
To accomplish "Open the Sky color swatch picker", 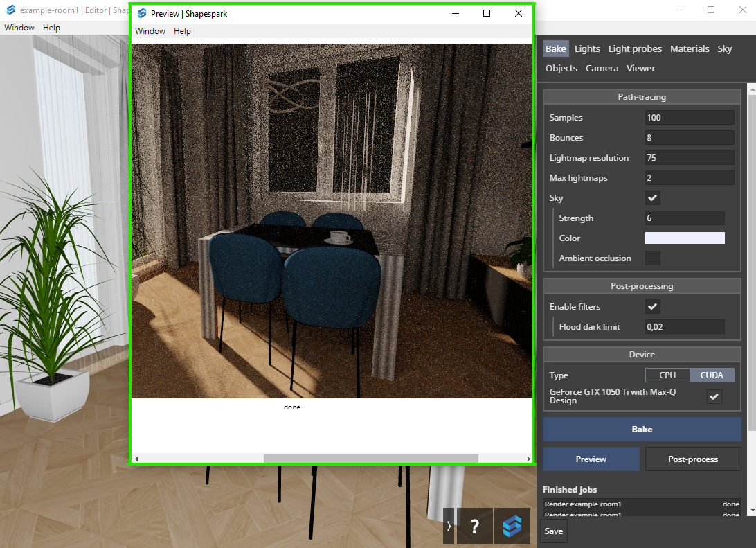I will pos(685,238).
